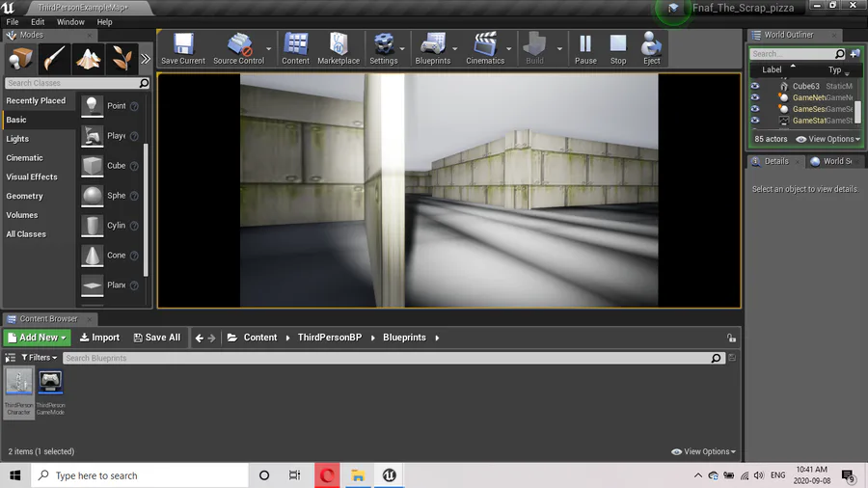
Task: Expand Build options dropdown arrow
Action: coord(559,48)
